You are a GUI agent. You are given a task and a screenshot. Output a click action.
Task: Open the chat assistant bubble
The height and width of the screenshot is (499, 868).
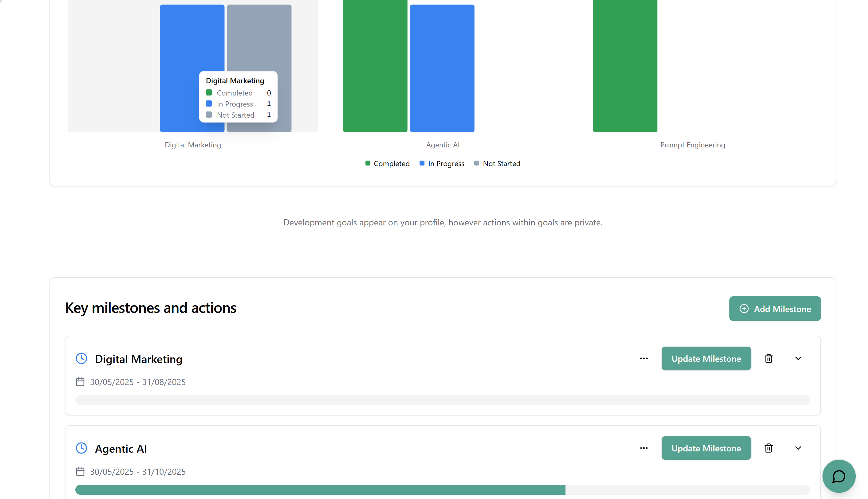(838, 476)
